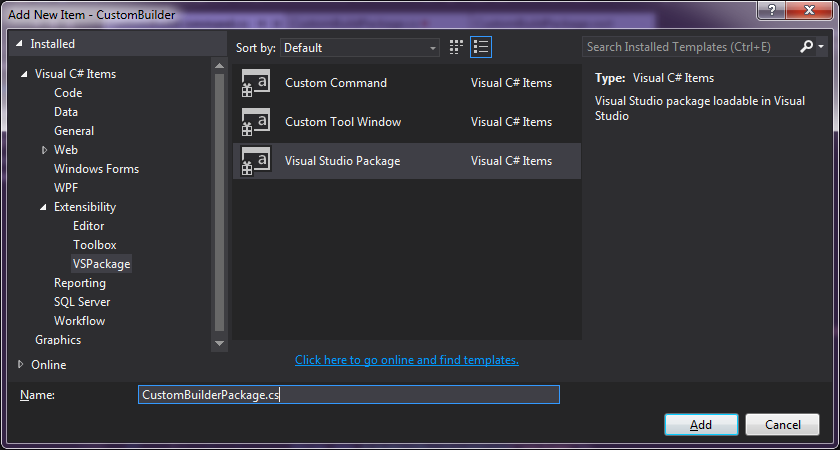Select the Visual Studio Package template name

click(342, 161)
